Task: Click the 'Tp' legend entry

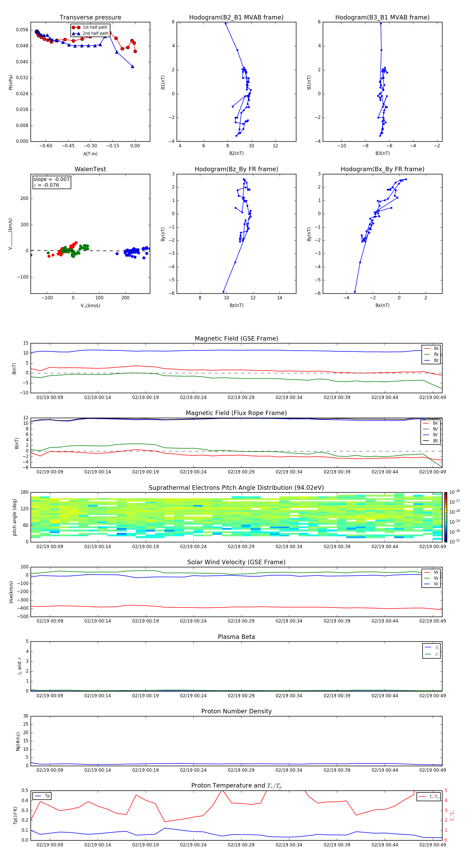Action: (x=42, y=796)
